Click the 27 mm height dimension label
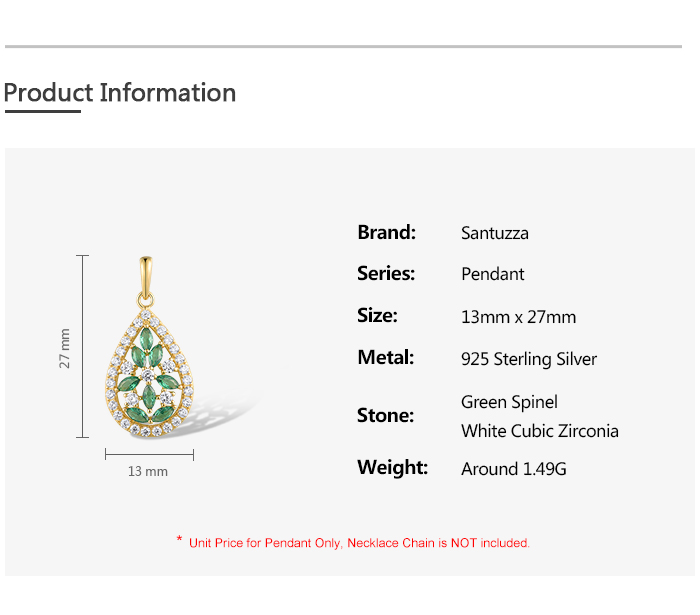700x615 pixels. pyautogui.click(x=65, y=347)
